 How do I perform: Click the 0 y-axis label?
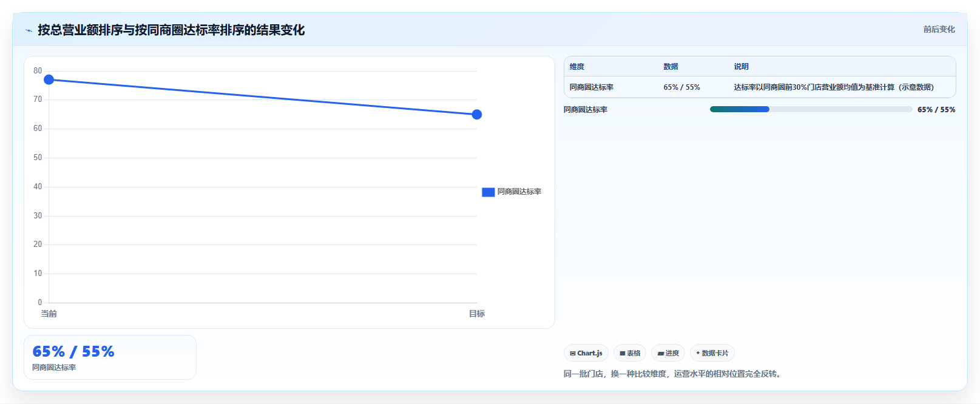point(40,302)
